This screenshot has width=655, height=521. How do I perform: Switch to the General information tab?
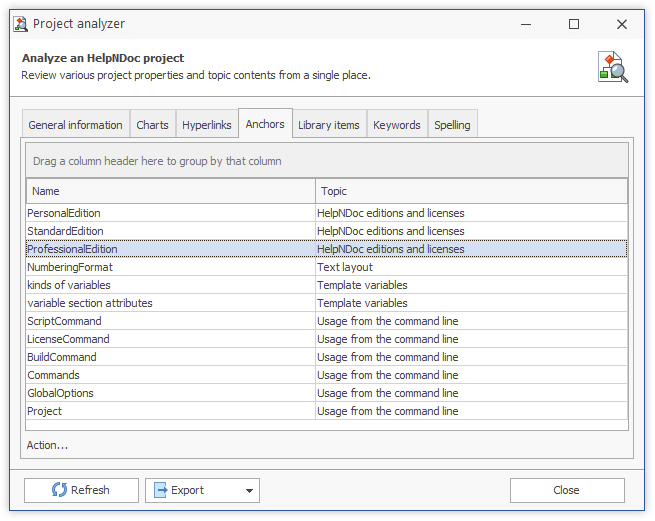click(x=76, y=125)
